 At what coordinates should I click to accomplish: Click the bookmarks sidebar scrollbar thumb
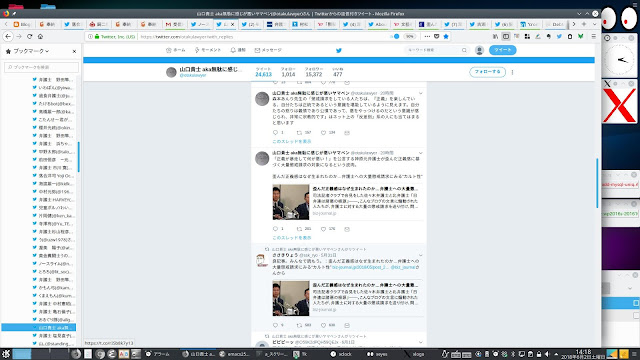[x=78, y=157]
